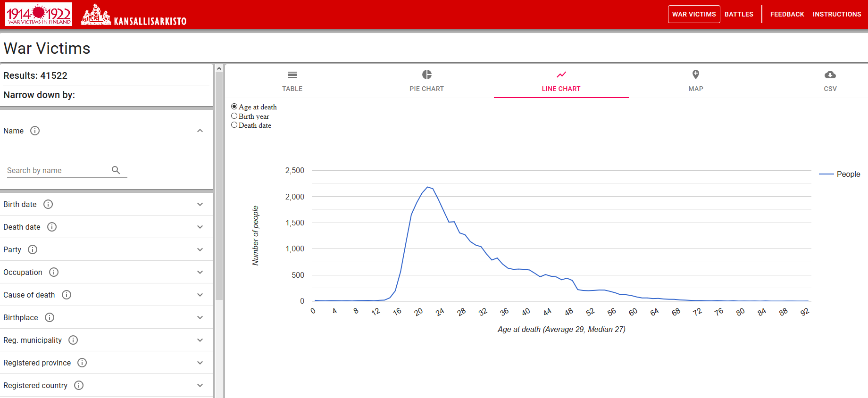Click the search magnifier icon in name field
The image size is (868, 398).
(x=116, y=170)
